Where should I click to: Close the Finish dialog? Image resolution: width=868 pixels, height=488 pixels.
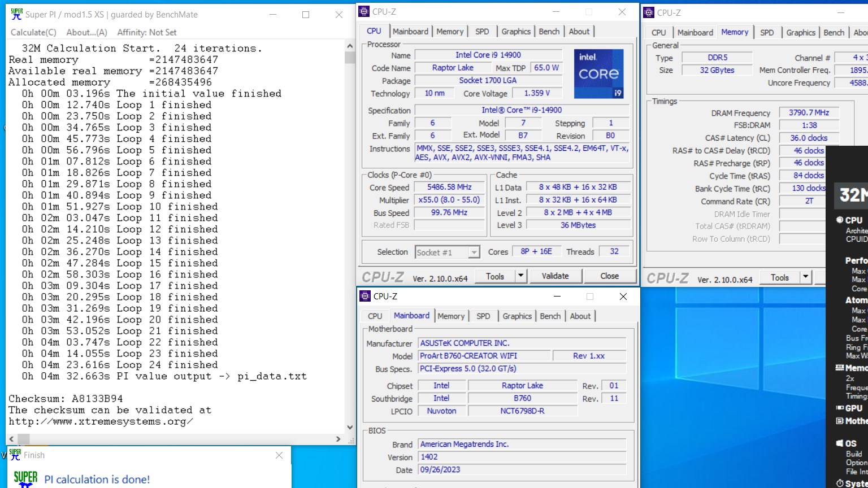coord(279,455)
